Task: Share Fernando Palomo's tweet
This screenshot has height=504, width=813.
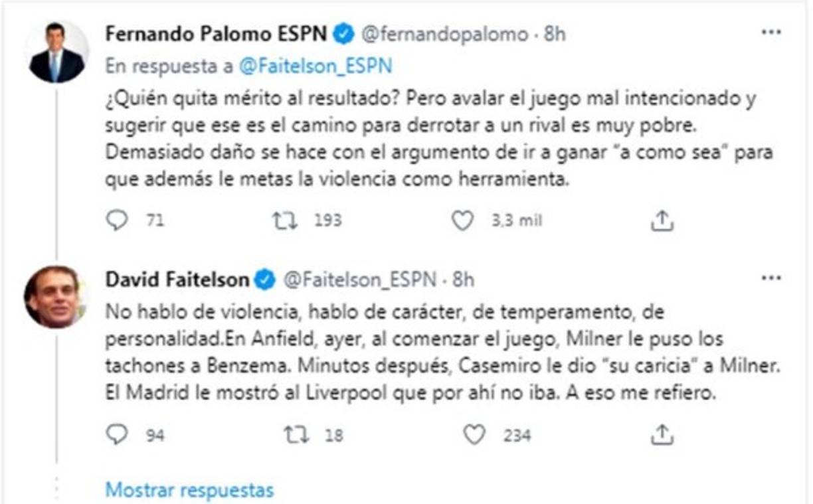Action: (x=662, y=221)
